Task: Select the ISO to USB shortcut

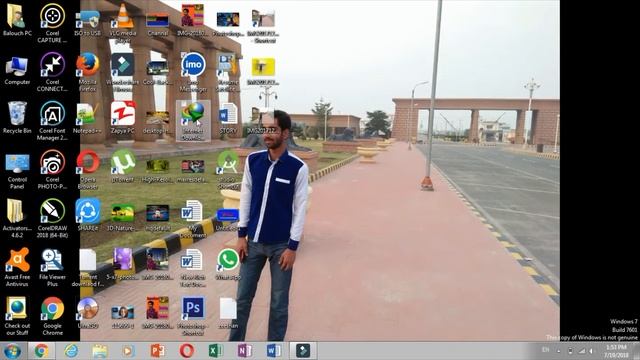Action: coord(87,23)
